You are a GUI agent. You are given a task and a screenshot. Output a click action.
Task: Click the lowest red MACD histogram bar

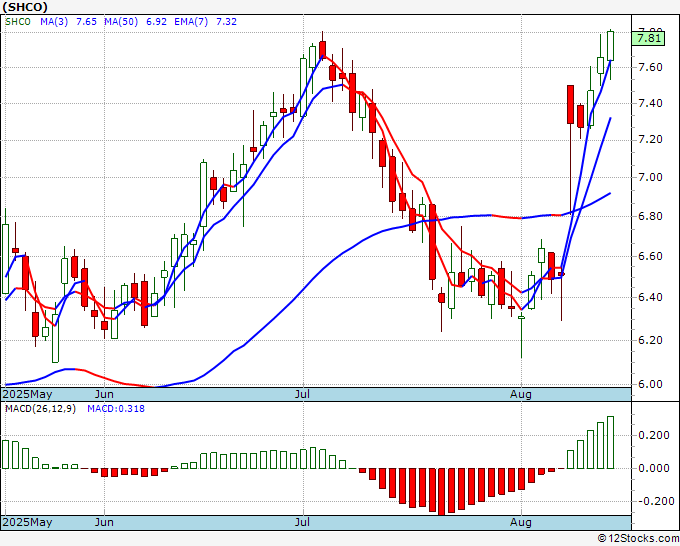click(441, 491)
